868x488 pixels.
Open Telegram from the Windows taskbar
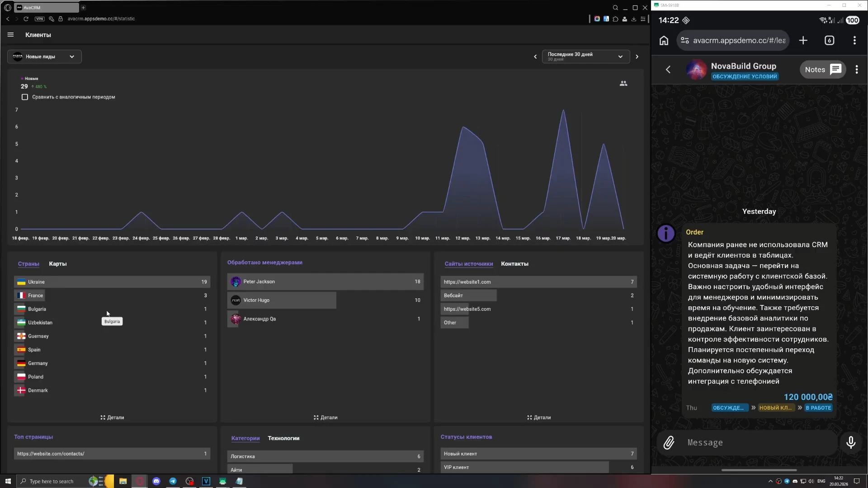(x=173, y=481)
